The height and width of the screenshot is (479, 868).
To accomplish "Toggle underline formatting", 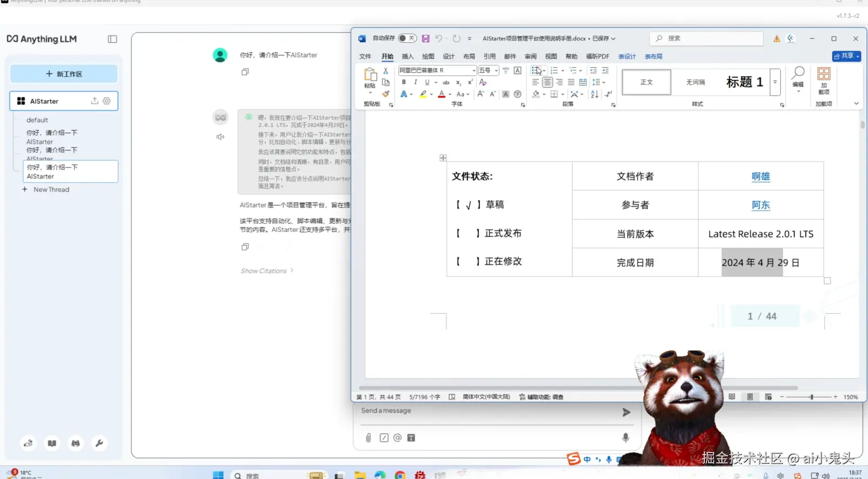I will [427, 82].
